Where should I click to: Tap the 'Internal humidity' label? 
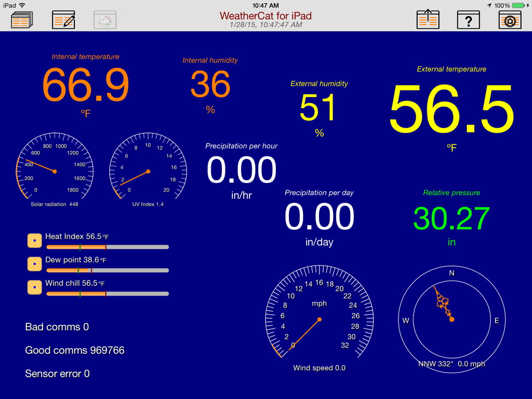[x=210, y=60]
